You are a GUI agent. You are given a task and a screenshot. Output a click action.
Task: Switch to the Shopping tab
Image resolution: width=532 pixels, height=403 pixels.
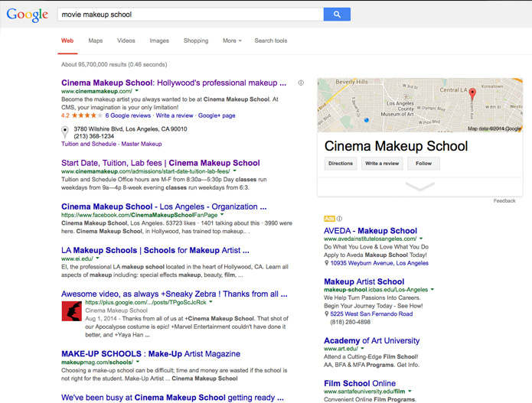coord(196,41)
